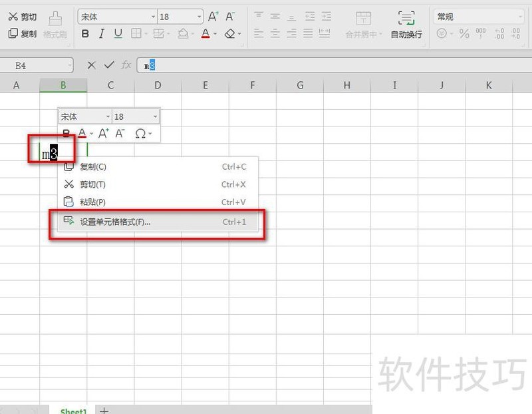Click the middle vertical align icon
532x414 pixels.
(x=275, y=16)
